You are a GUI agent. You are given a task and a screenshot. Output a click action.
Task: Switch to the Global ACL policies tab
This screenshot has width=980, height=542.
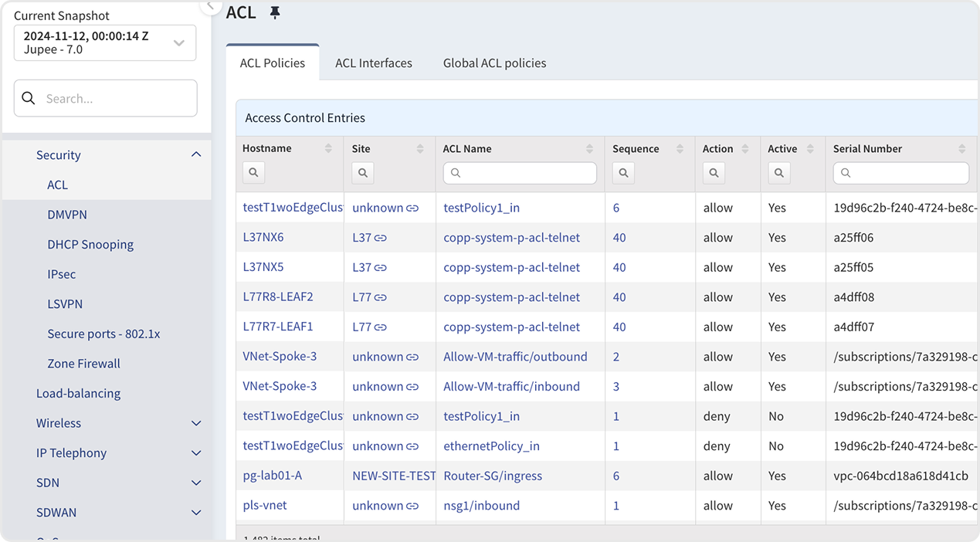click(x=494, y=63)
